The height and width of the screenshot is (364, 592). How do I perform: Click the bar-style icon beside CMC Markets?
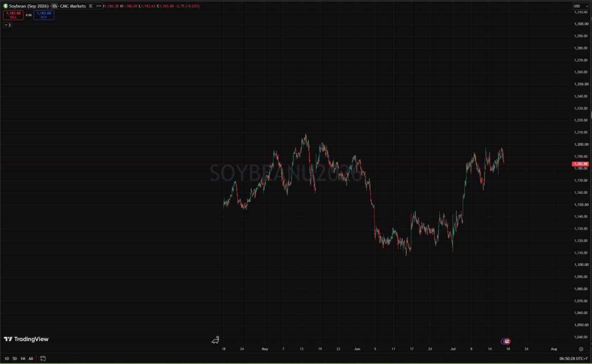point(91,6)
